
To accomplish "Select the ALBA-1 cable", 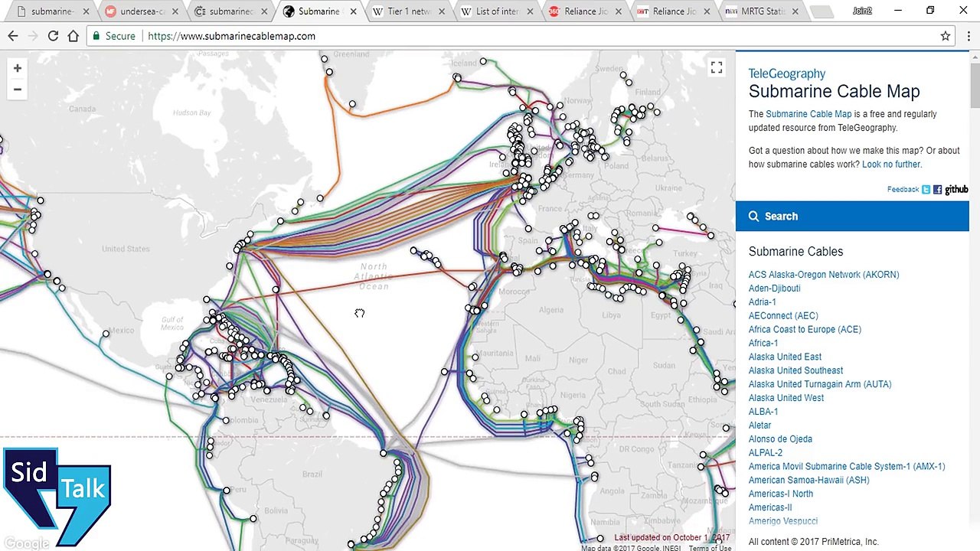I will pos(763,412).
